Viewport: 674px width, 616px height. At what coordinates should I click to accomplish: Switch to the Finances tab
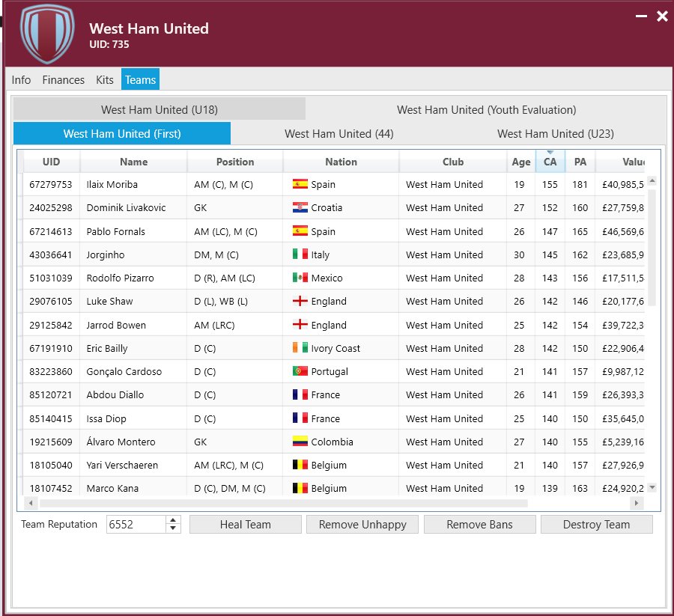(63, 80)
